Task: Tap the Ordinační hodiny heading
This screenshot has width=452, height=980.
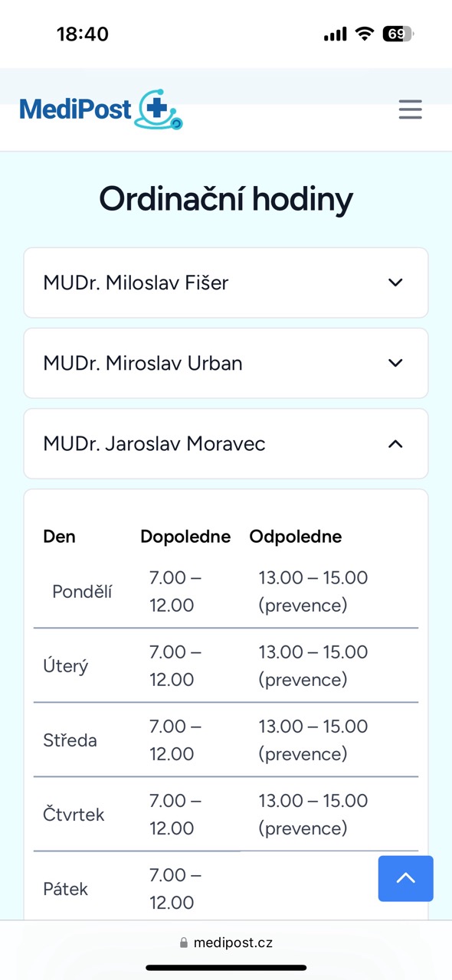Action: click(x=226, y=199)
